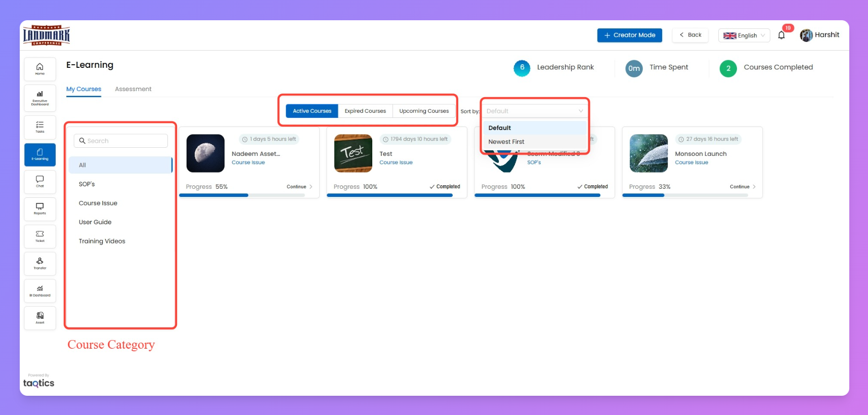Viewport: 868px width, 415px height.
Task: Choose the Default sort option
Action: (x=535, y=128)
